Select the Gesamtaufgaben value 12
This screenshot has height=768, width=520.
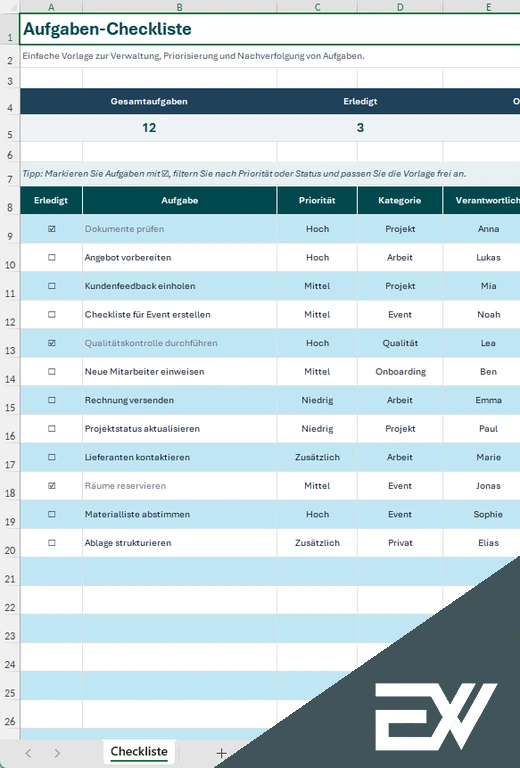tap(149, 128)
